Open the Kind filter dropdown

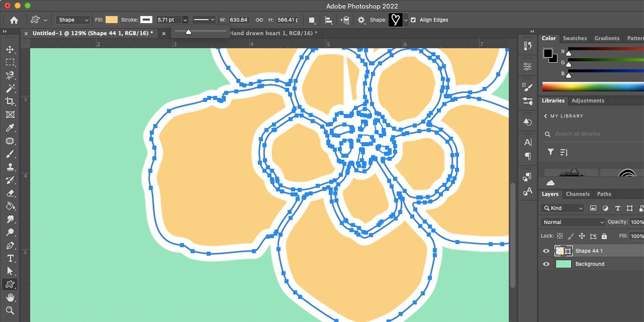pos(562,208)
